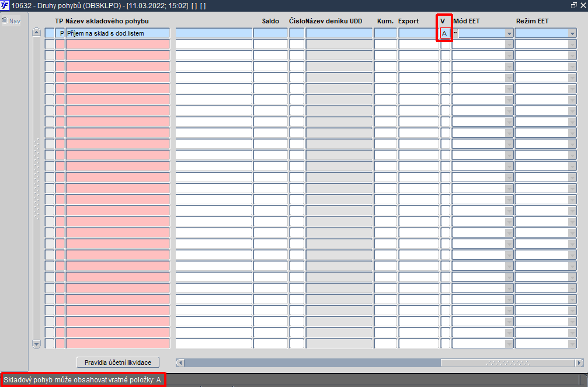Image resolution: width=588 pixels, height=387 pixels.
Task: Click the 'Saldo' column header
Action: point(270,21)
